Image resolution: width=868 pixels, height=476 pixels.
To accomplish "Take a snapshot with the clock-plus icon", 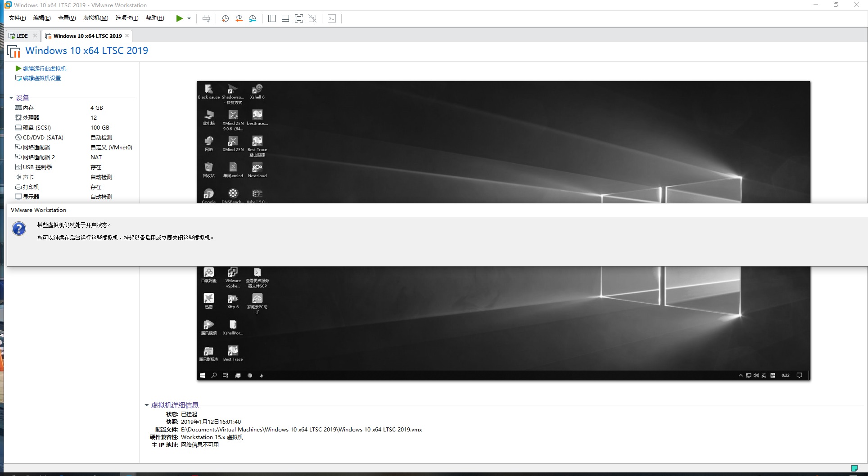I will [226, 18].
